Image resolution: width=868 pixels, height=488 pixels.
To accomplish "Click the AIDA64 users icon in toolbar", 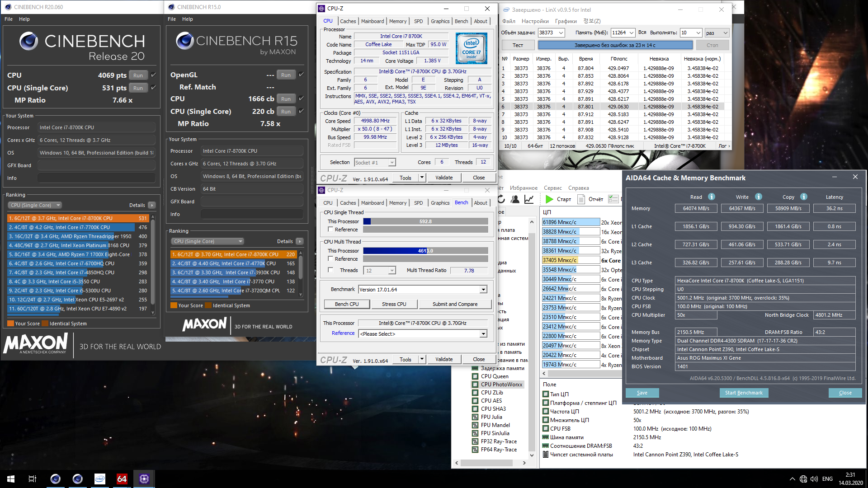I will [515, 199].
